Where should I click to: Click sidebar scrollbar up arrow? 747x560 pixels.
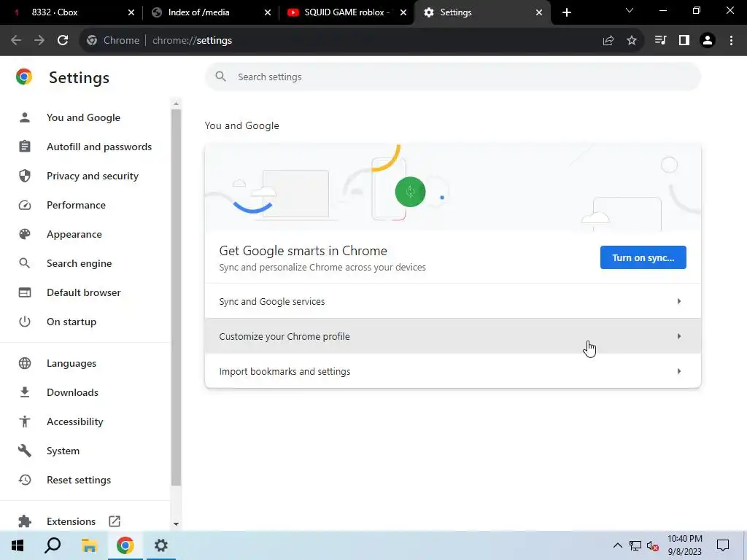pos(177,104)
